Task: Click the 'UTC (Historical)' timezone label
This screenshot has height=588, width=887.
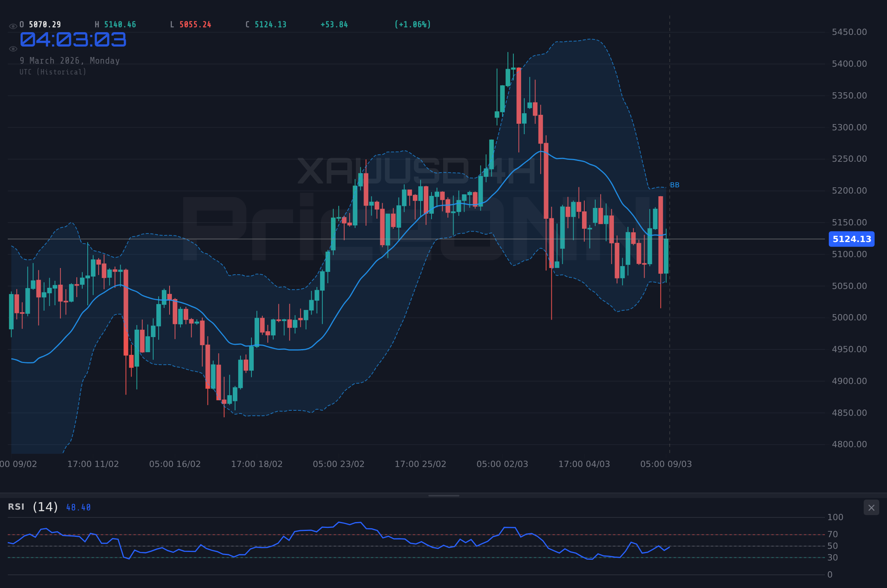Action: (53, 72)
